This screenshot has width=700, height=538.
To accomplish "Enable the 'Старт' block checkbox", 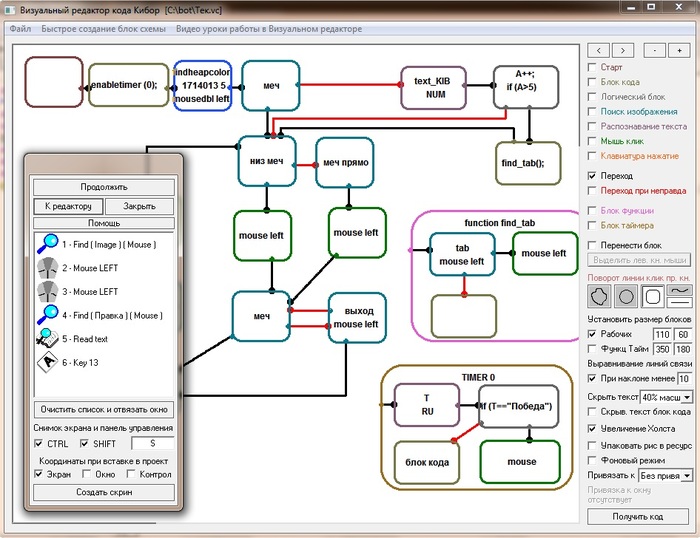I will pyautogui.click(x=593, y=67).
